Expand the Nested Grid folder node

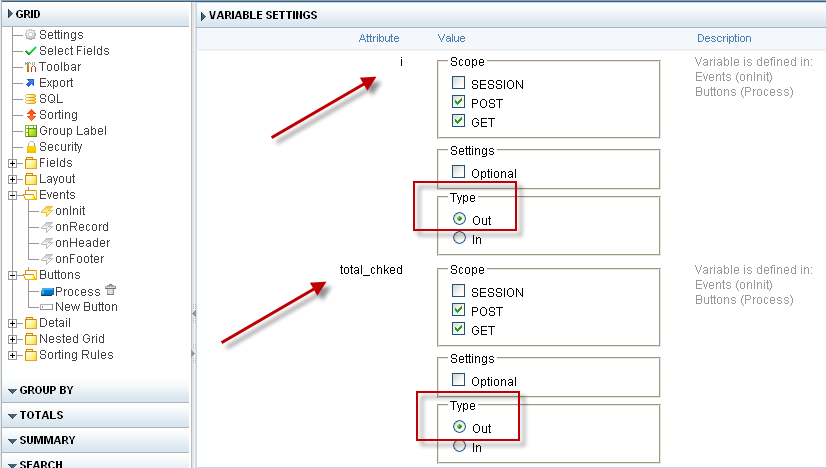coord(13,339)
